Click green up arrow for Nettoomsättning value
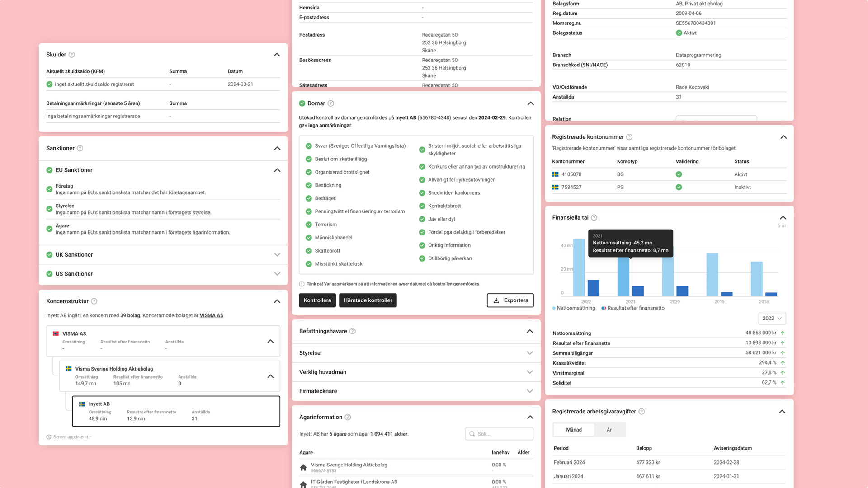Viewport: 868px width, 488px height. tap(783, 333)
